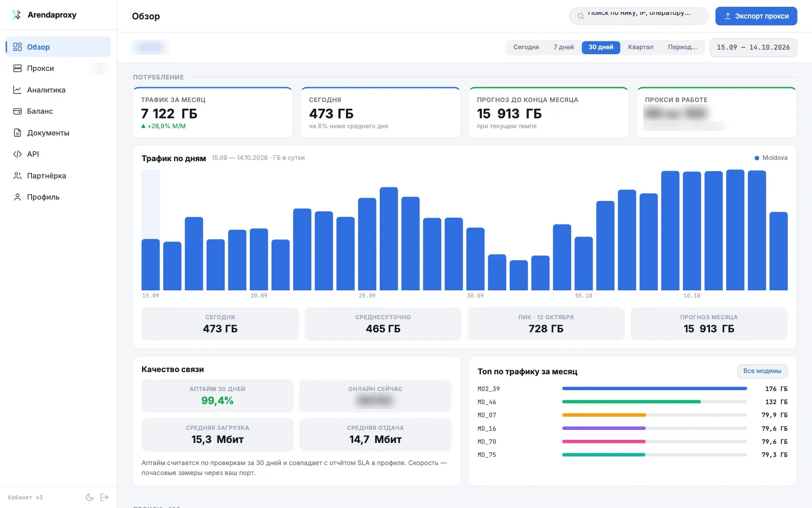This screenshot has width=812, height=508.
Task: Click the MD_07 orange traffic bar
Action: tap(604, 415)
